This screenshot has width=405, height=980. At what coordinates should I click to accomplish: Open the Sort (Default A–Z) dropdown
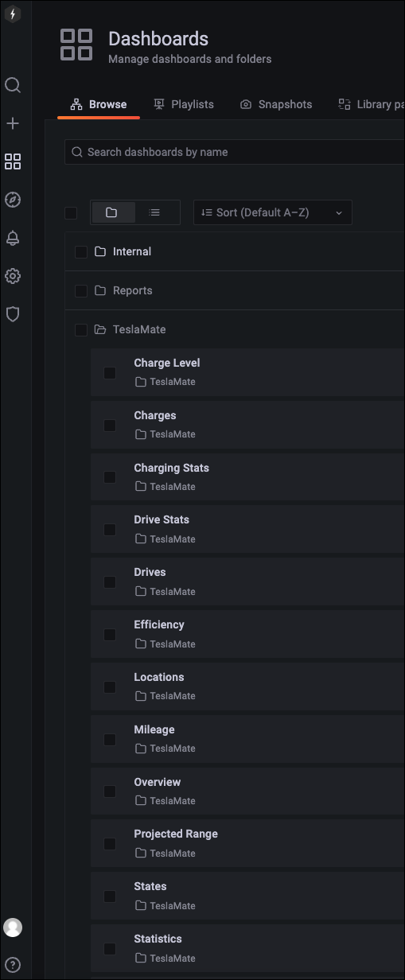coord(272,212)
